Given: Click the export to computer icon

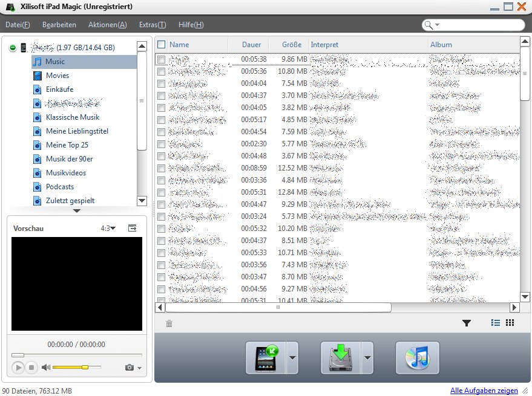Looking at the screenshot, I should tap(340, 358).
